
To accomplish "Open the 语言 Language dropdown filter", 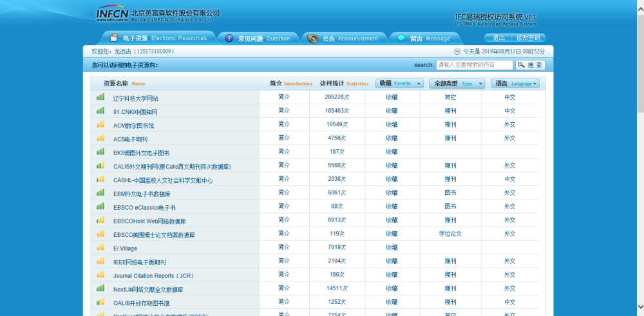I will coord(515,83).
